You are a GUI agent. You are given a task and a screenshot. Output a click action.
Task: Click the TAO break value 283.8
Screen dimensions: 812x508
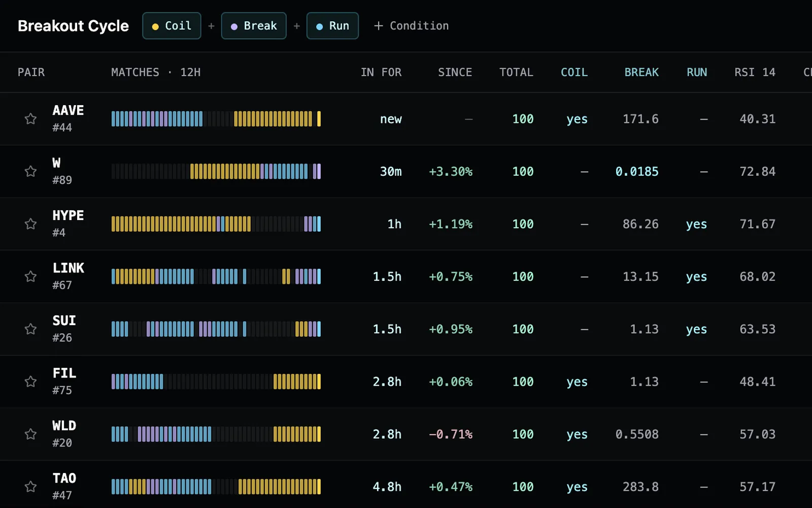click(x=640, y=487)
